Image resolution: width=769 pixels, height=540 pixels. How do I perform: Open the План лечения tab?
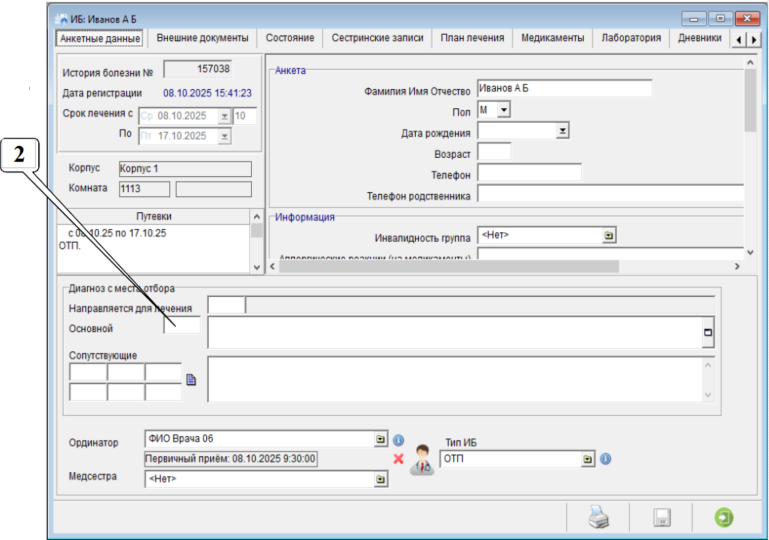[473, 38]
